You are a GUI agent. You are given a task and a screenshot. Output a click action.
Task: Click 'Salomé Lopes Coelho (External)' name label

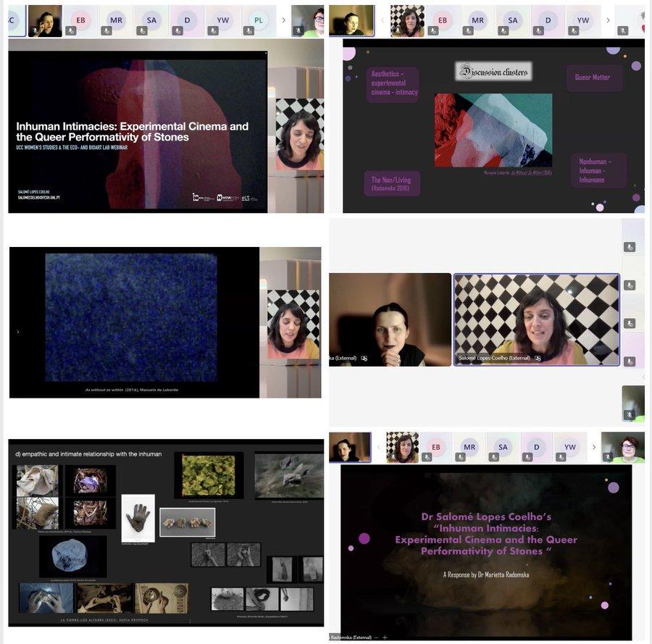click(494, 358)
